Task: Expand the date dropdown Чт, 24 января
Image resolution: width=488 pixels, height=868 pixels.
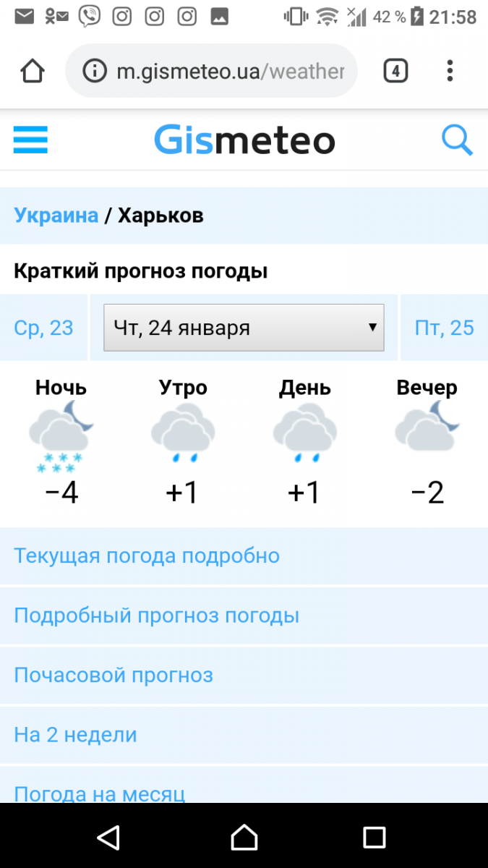Action: pos(244,328)
